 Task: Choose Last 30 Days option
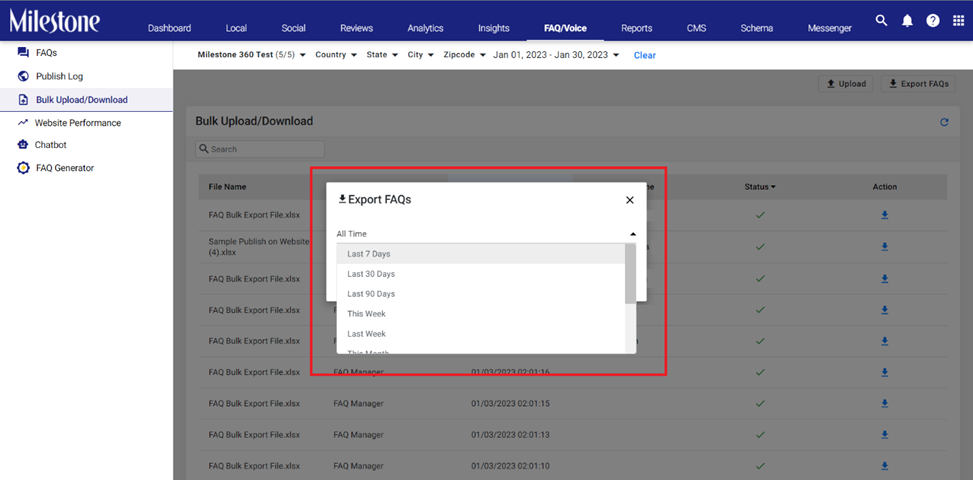click(480, 273)
